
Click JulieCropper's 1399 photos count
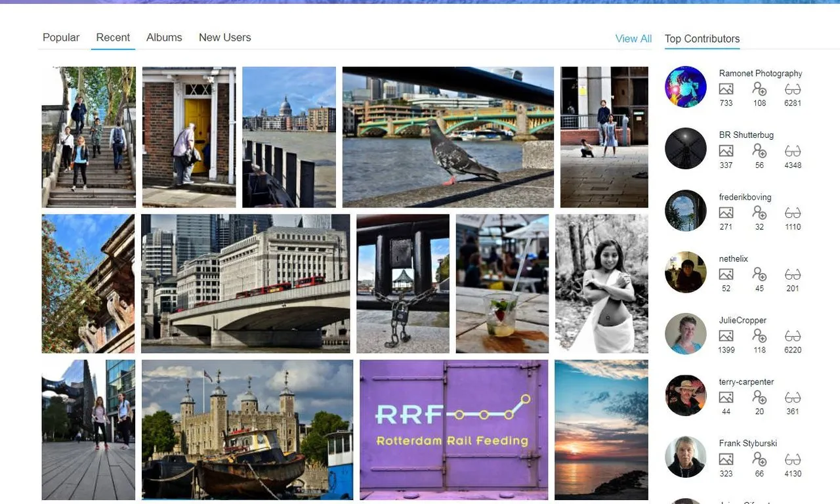coord(726,350)
